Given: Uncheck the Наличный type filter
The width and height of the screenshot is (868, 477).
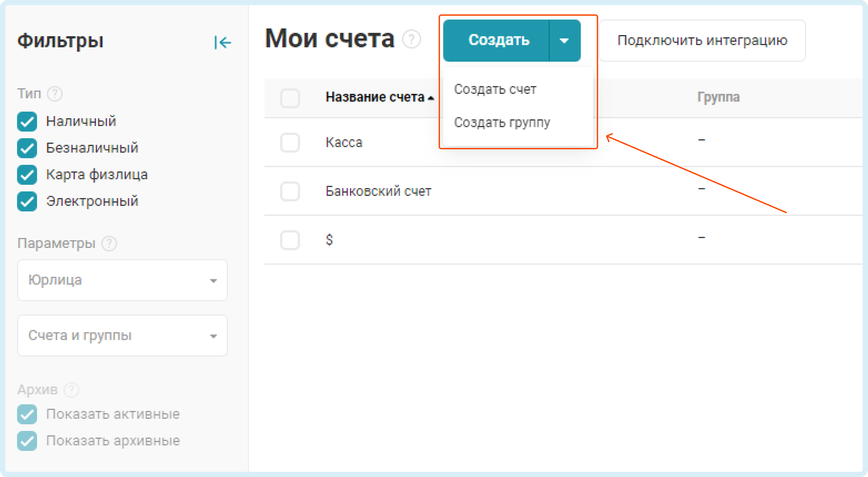Looking at the screenshot, I should (27, 121).
